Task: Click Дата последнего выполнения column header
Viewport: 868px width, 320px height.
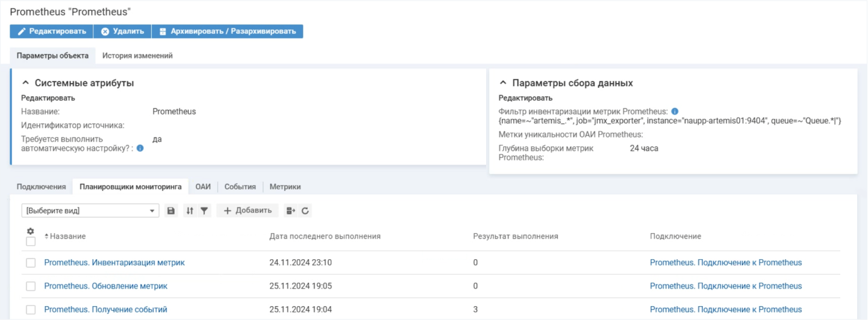Action: (x=325, y=236)
